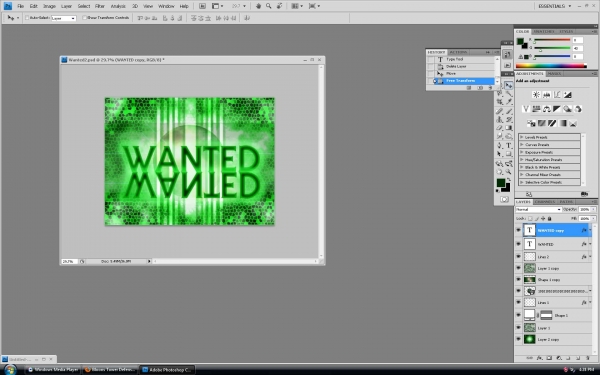Add an Exposure adjustment
This screenshot has height=375, width=600.
[x=567, y=95]
